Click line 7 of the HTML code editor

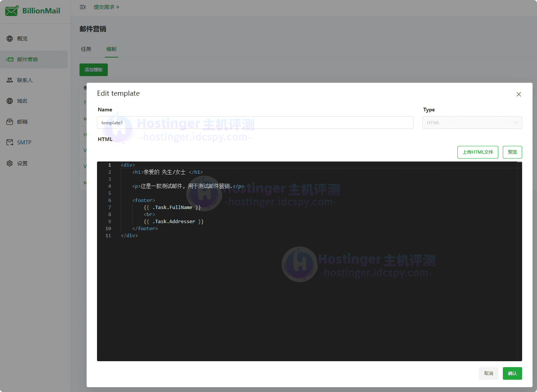click(172, 207)
